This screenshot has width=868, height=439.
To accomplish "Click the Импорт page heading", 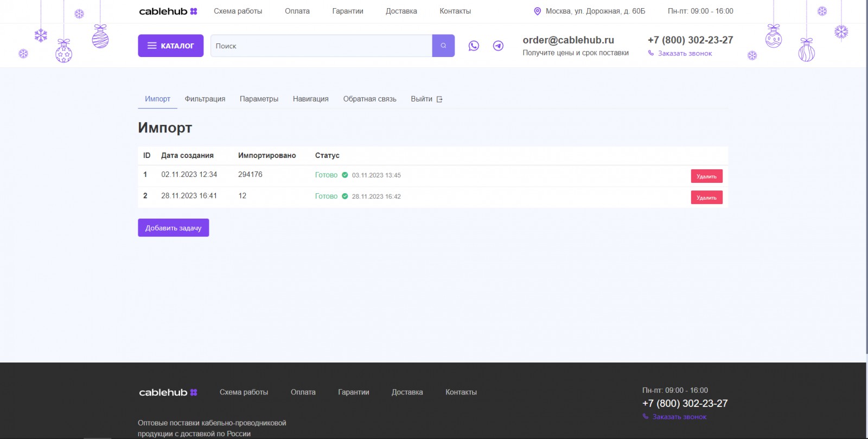I will 165,128.
